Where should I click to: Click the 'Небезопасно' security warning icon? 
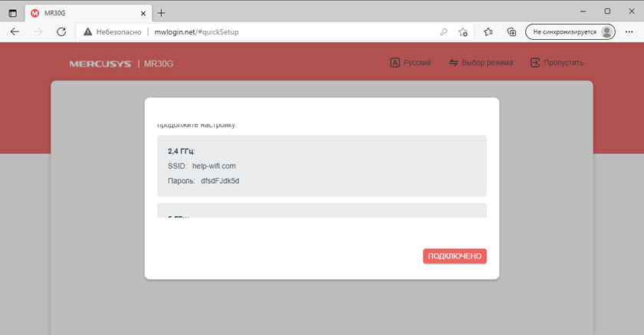coord(88,31)
